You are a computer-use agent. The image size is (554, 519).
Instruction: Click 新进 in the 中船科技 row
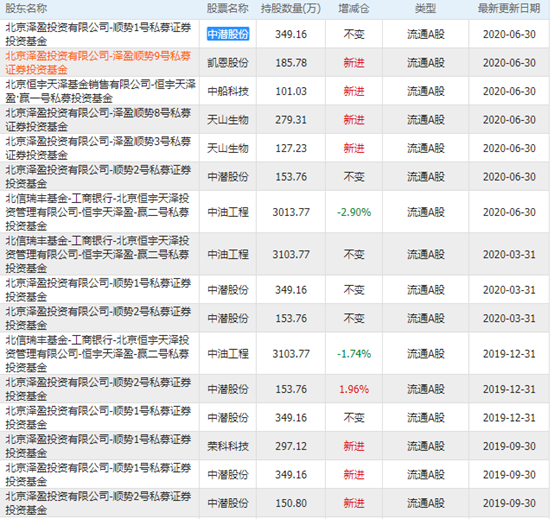coord(354,91)
